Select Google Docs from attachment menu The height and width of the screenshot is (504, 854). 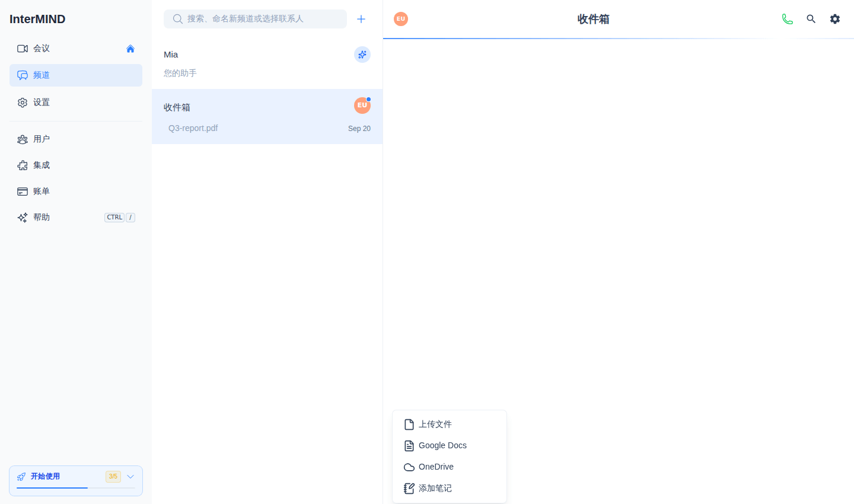pos(450,446)
